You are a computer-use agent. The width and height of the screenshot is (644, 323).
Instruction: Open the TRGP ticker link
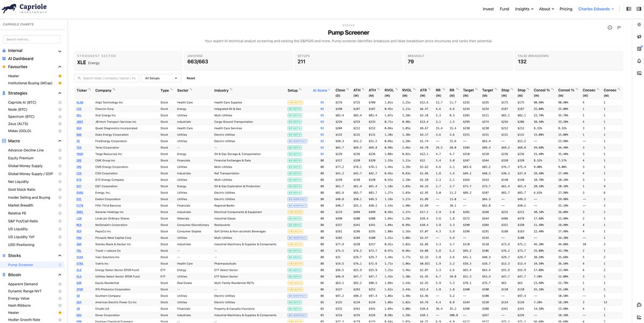coord(80,154)
